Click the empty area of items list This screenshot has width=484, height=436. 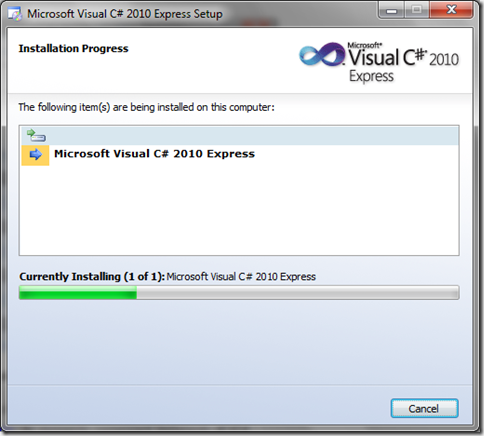coord(239,210)
